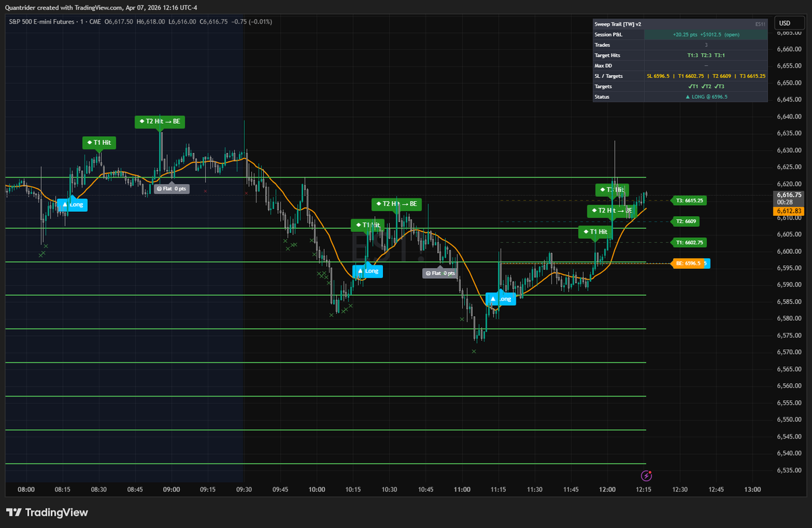Click the 6,600.00 price axis label

(789, 251)
